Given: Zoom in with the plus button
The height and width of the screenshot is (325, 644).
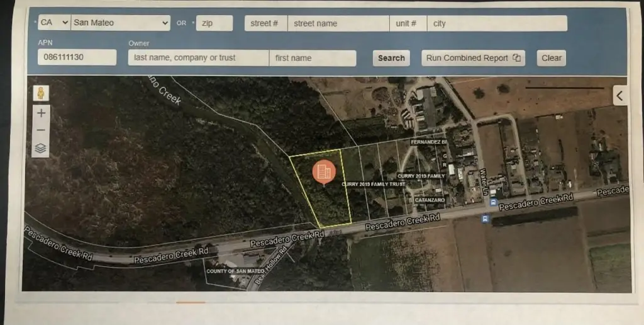Looking at the screenshot, I should (x=41, y=113).
